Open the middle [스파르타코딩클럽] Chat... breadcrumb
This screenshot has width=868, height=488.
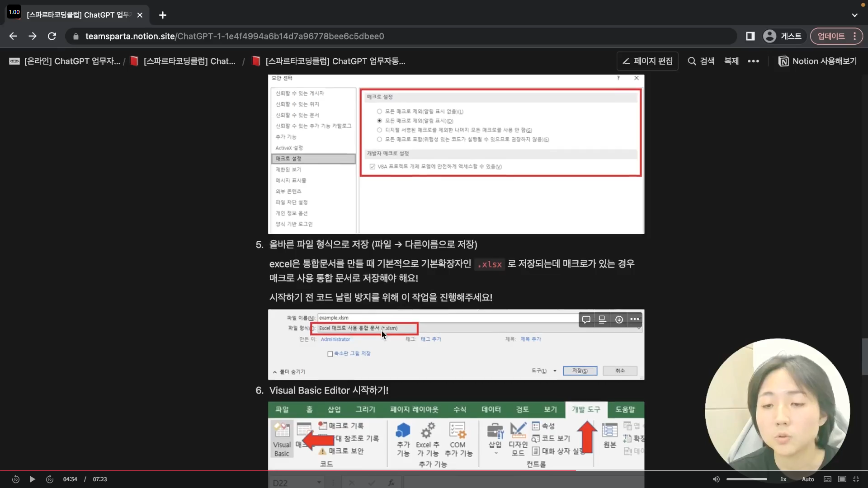pos(183,61)
